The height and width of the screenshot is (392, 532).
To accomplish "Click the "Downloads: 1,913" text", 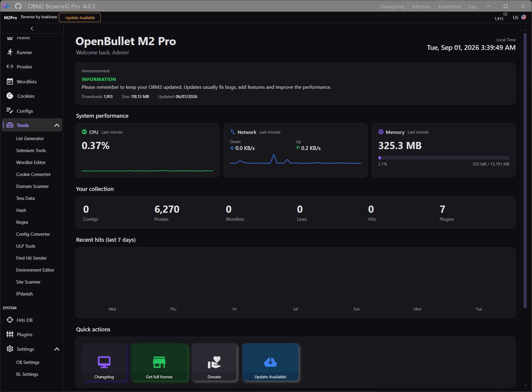I will click(x=97, y=97).
